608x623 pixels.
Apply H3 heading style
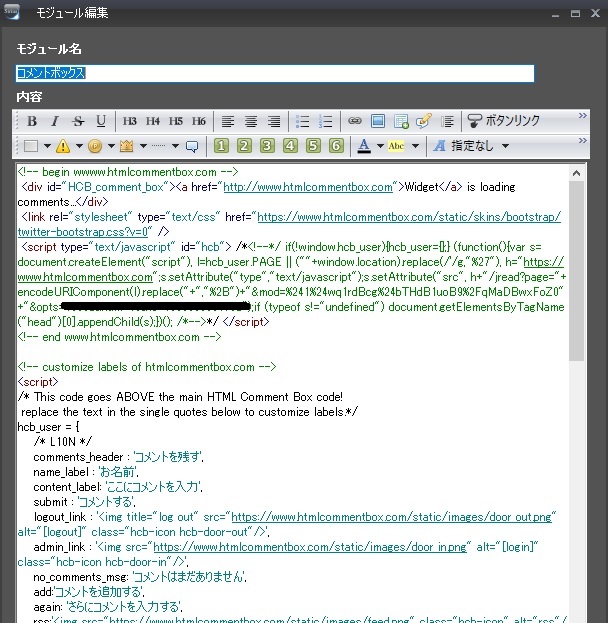pyautogui.click(x=130, y=121)
